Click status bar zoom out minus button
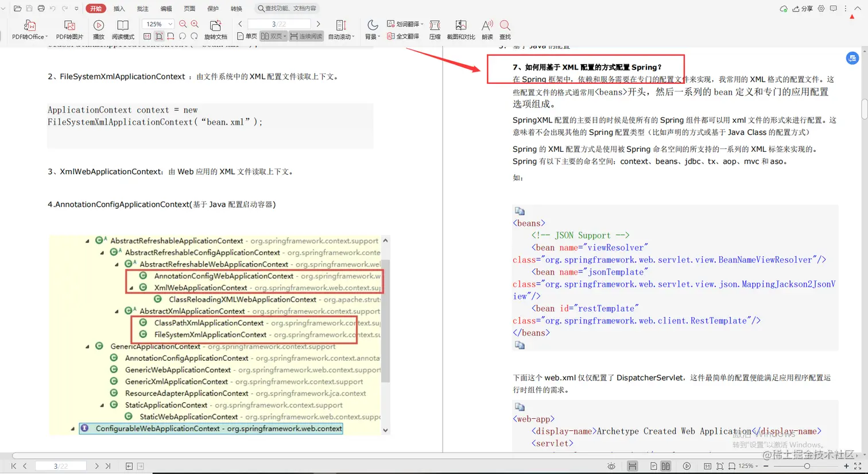 tap(766, 466)
